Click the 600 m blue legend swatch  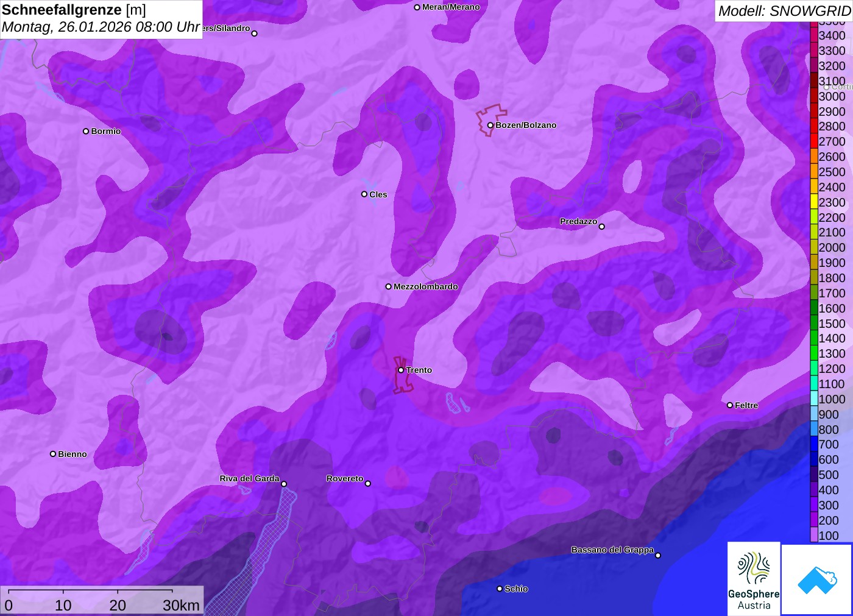pos(814,459)
